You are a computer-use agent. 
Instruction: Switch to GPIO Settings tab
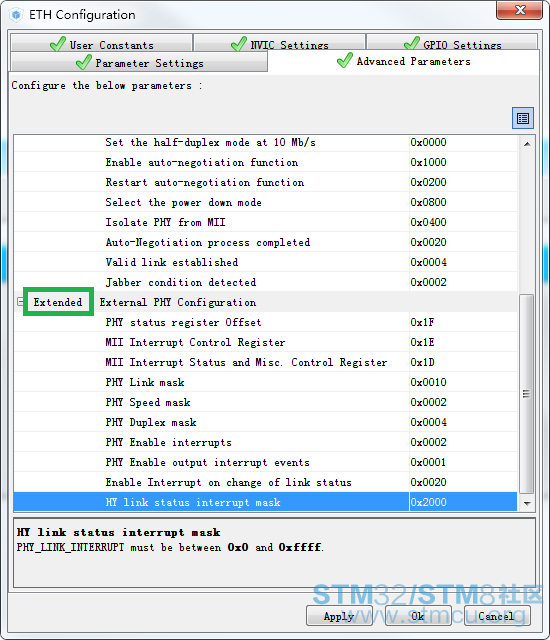tap(452, 43)
